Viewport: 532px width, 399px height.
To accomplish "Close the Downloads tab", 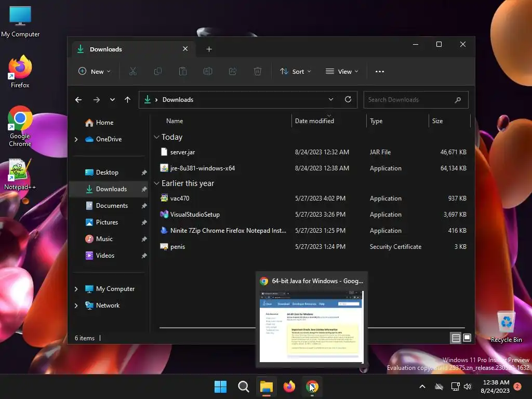I will click(x=185, y=49).
